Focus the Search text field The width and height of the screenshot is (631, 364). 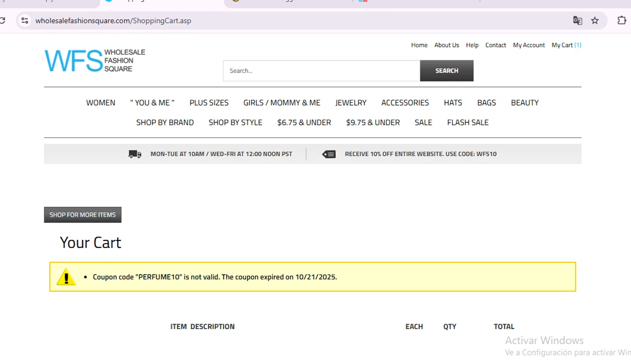click(x=321, y=71)
